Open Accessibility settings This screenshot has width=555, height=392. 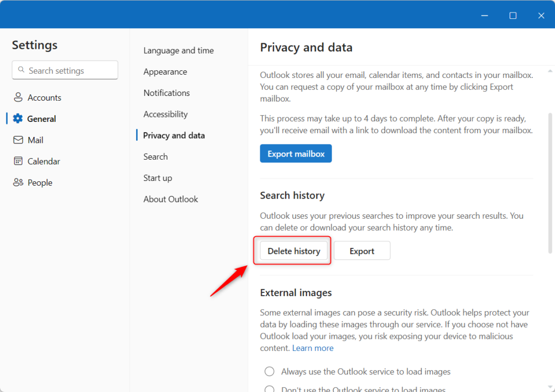coord(165,114)
